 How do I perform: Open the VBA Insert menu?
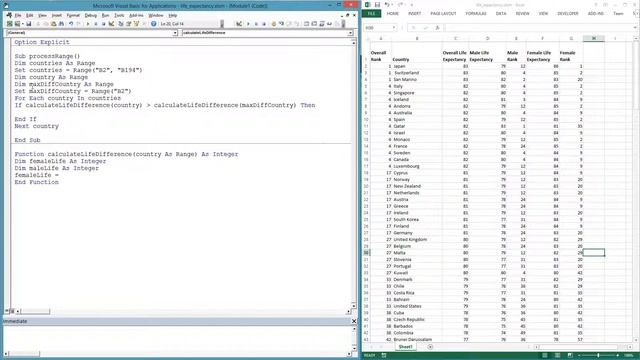(x=57, y=16)
